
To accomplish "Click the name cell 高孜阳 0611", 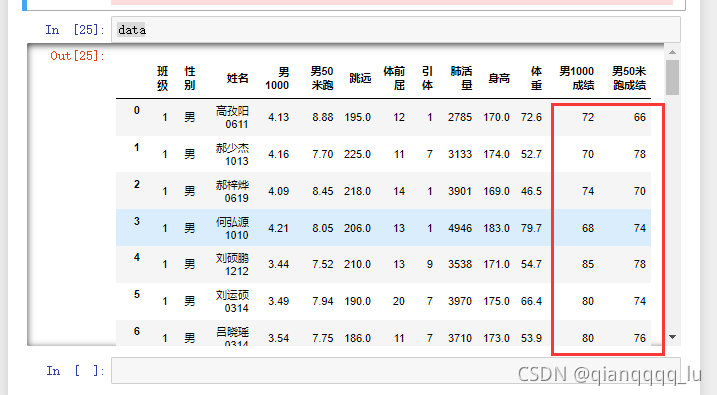I will pyautogui.click(x=232, y=117).
